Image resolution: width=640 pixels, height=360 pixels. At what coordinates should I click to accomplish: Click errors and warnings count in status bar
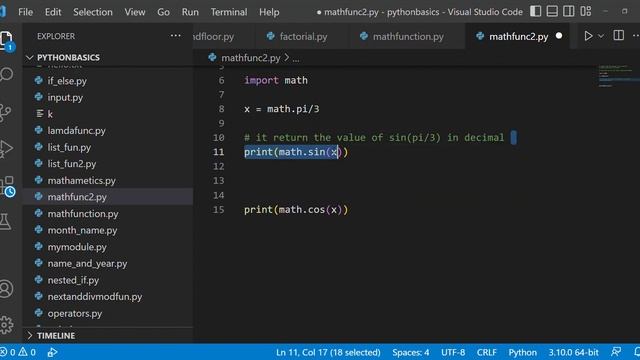click(x=18, y=352)
